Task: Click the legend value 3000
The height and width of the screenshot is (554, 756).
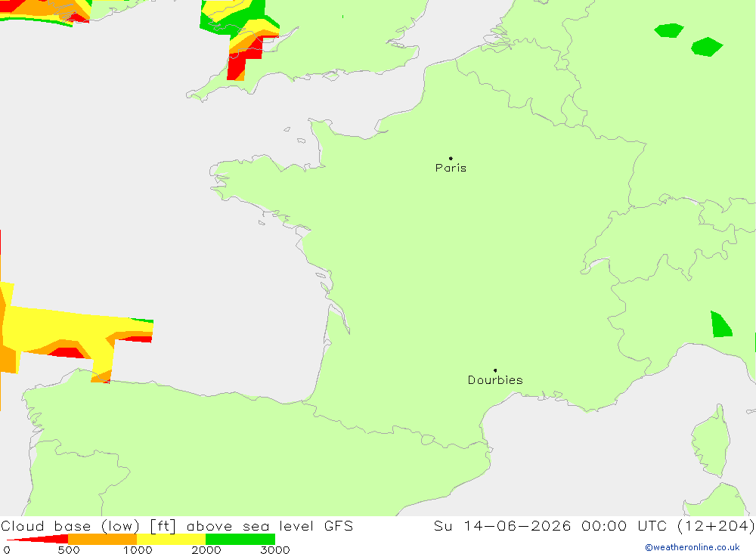Action: pyautogui.click(x=275, y=549)
